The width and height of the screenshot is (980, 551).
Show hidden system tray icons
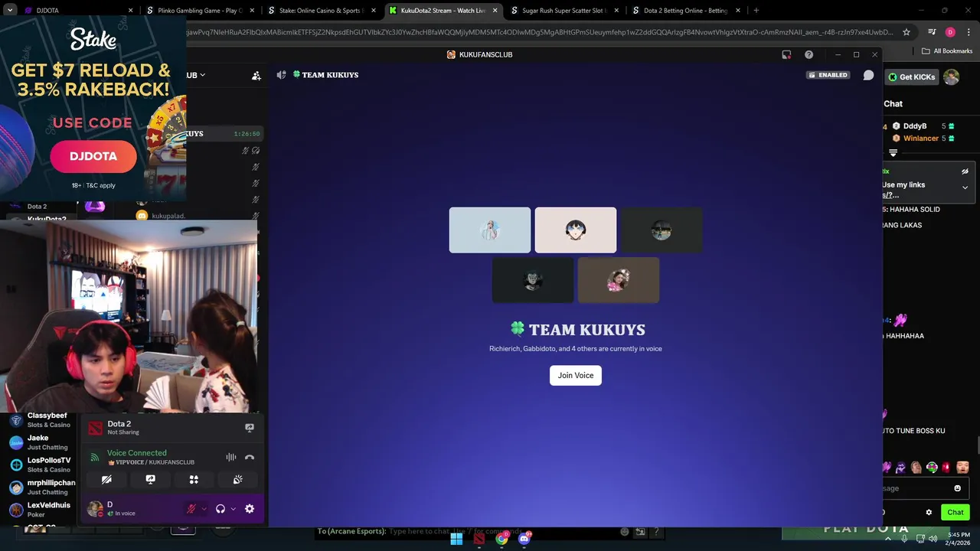(x=888, y=539)
